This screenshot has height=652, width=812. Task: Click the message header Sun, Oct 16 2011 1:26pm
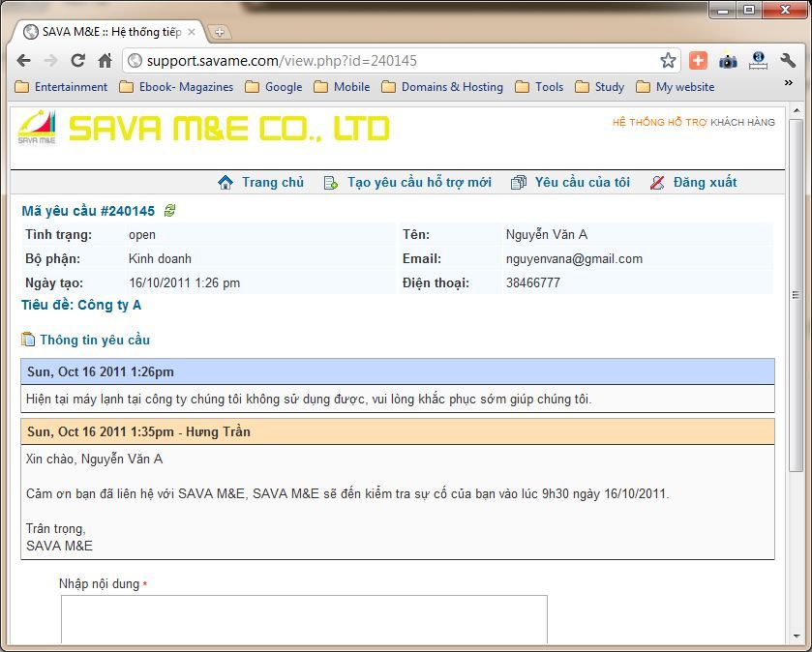pyautogui.click(x=398, y=371)
